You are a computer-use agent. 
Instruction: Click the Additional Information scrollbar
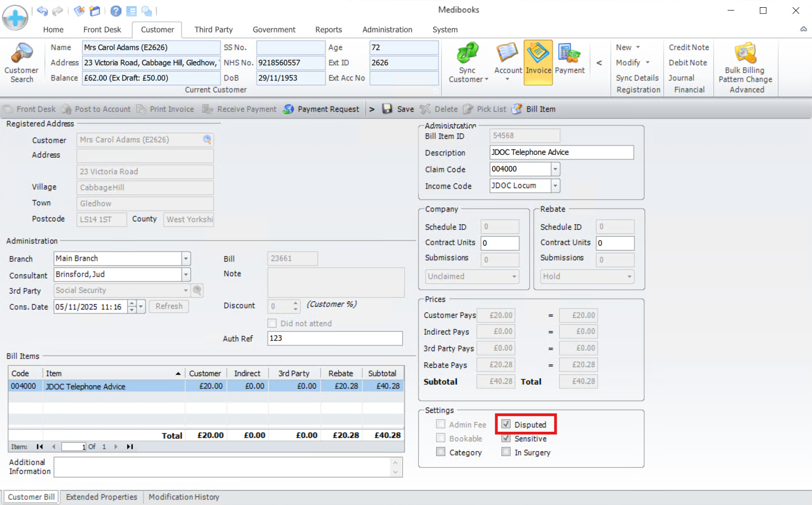(395, 467)
